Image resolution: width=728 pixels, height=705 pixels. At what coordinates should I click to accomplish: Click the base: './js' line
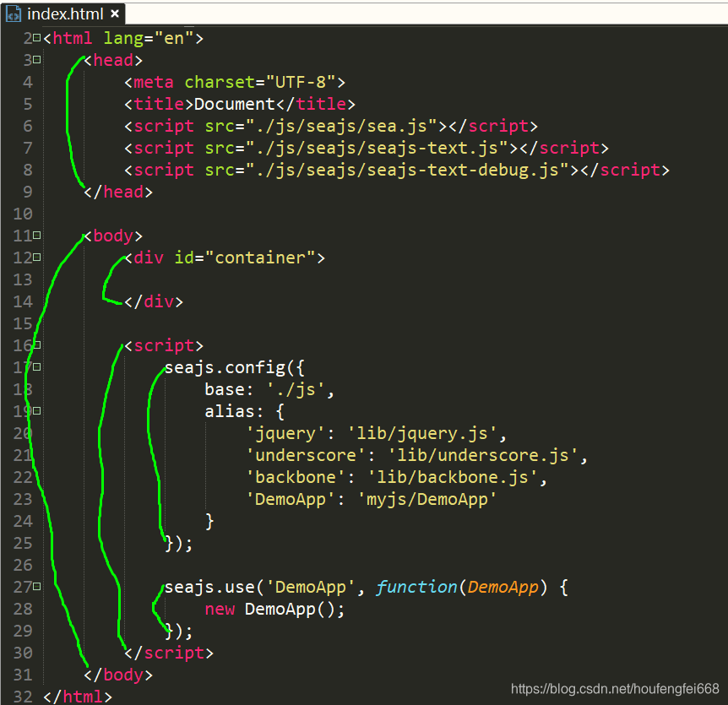coord(269,389)
